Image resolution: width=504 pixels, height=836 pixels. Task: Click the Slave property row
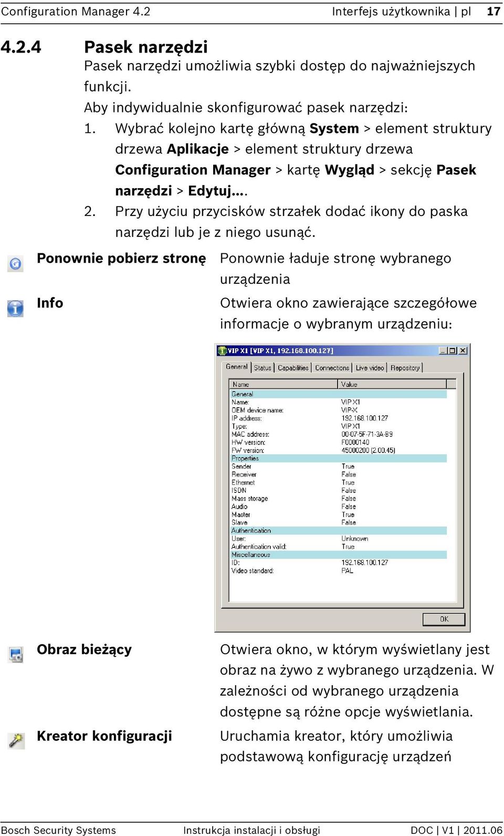[339, 523]
